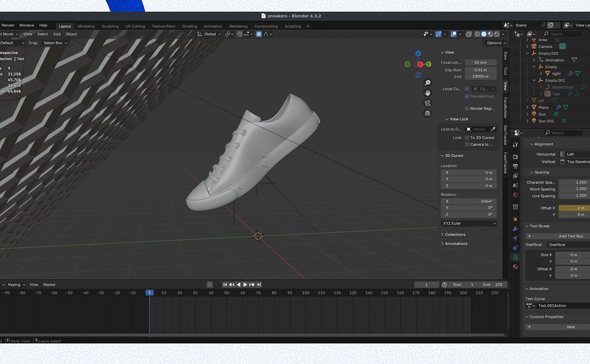Viewport: 590px width, 364px height.
Task: Jump to the timeline start frame
Action: [x=225, y=285]
